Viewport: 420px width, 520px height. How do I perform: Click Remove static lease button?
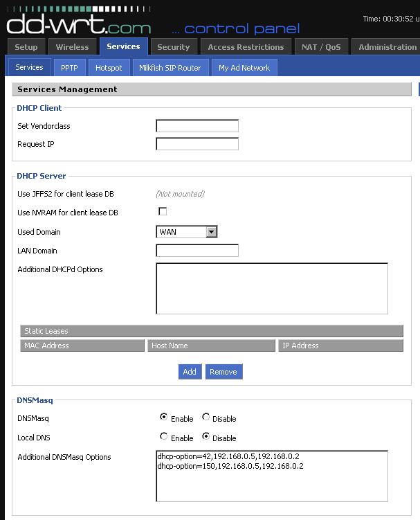click(x=223, y=372)
